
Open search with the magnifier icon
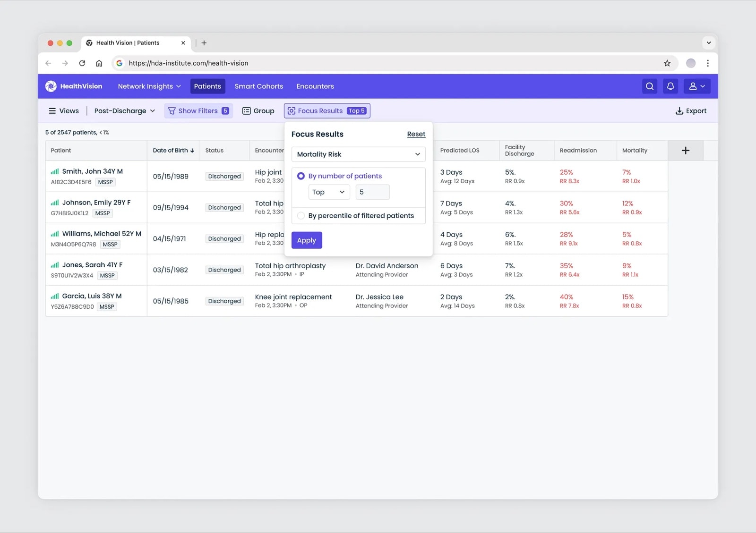pyautogui.click(x=650, y=86)
